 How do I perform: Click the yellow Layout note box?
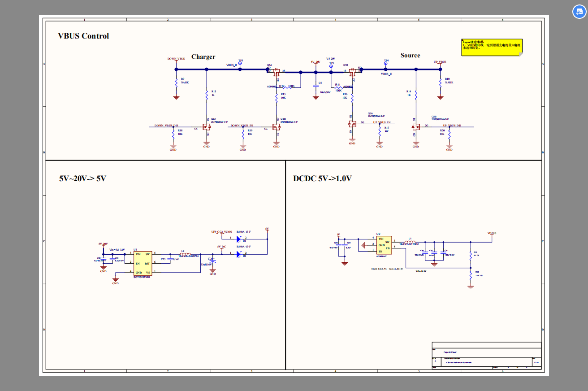click(x=492, y=47)
